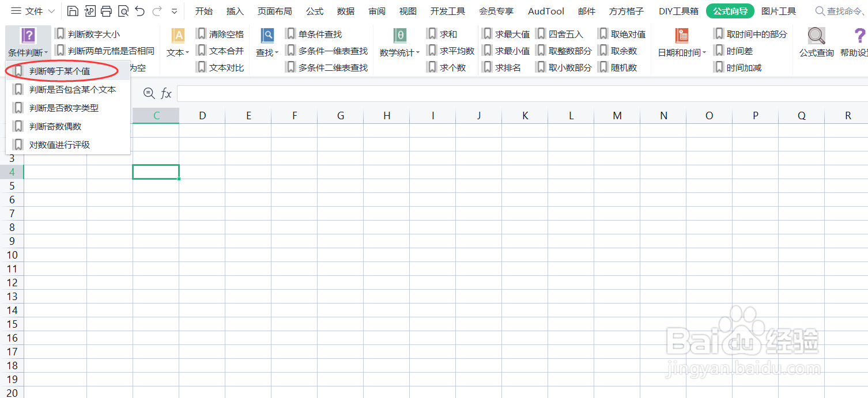868x398 pixels.
Task: Click 取余数 ribbon command
Action: click(618, 51)
